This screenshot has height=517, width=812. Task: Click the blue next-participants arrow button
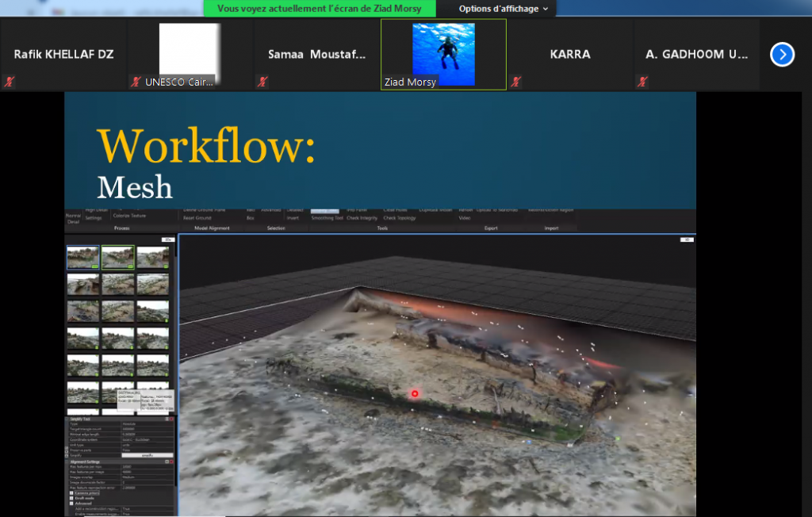click(782, 55)
